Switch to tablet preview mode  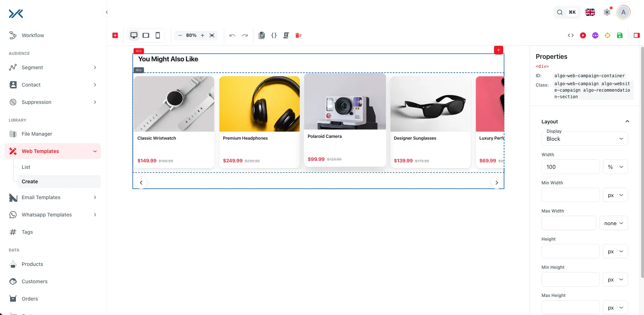click(146, 35)
